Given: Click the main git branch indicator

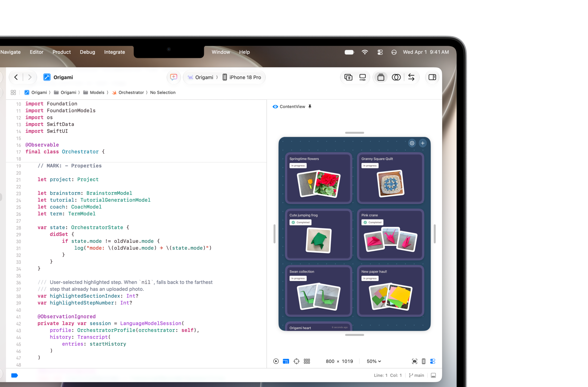Looking at the screenshot, I should pos(416,375).
